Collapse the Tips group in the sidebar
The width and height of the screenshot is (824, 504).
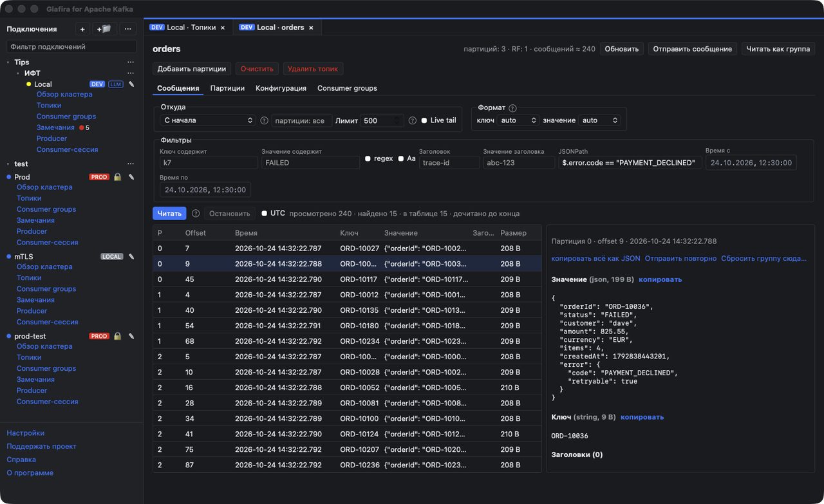[8, 62]
